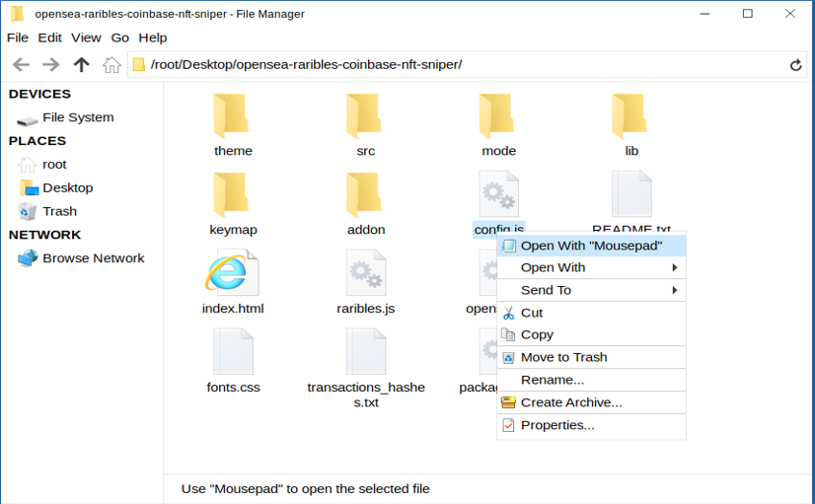The height and width of the screenshot is (504, 815).
Task: Open the Go menu
Action: coord(119,37)
